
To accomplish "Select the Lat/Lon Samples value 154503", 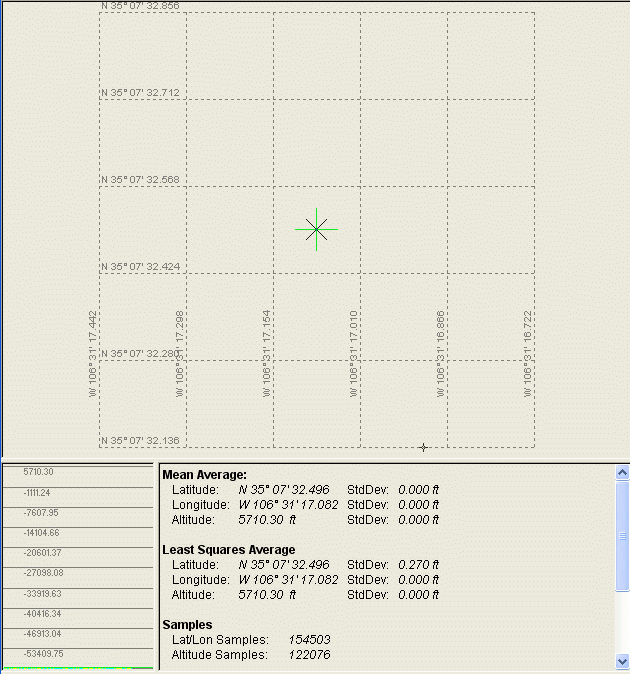I will 309,639.
